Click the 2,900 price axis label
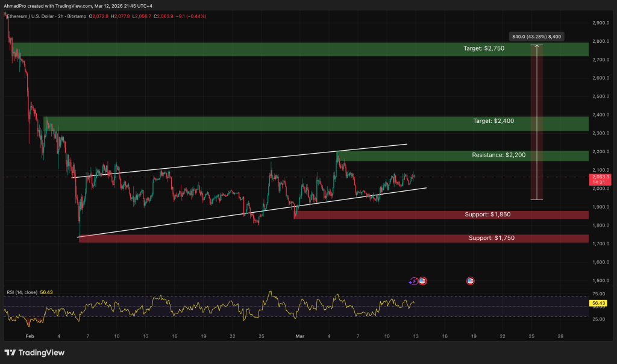The image size is (617, 364). click(599, 23)
